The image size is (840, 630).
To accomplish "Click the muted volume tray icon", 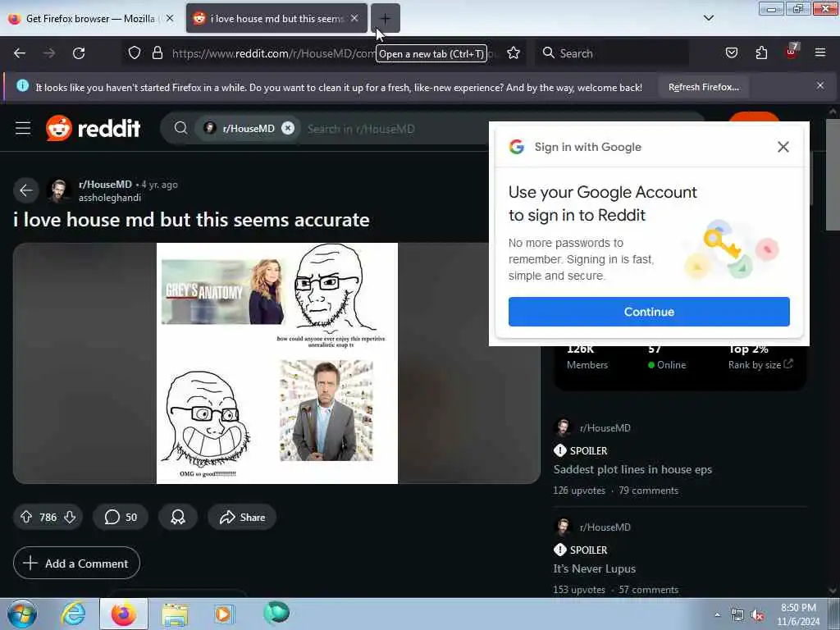I will click(x=757, y=615).
